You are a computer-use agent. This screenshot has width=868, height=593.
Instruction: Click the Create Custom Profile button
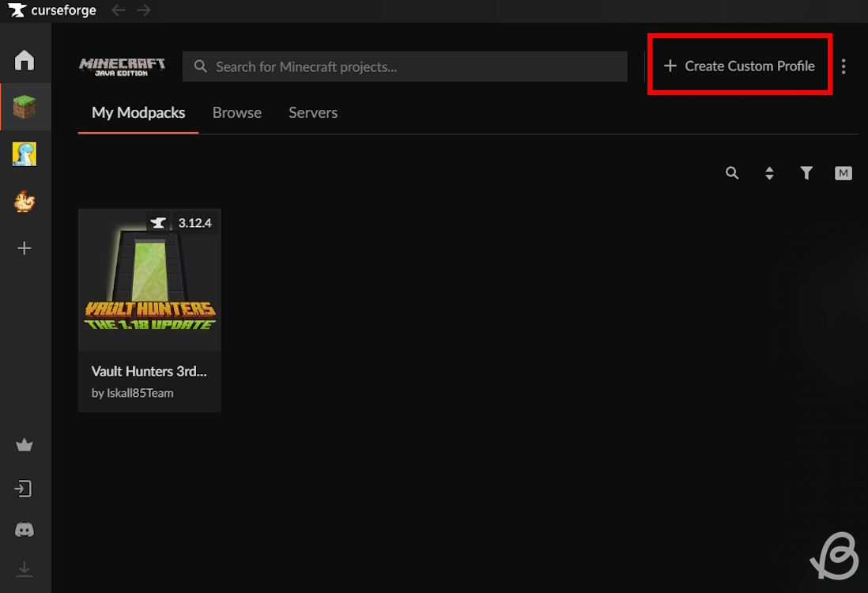tap(739, 66)
